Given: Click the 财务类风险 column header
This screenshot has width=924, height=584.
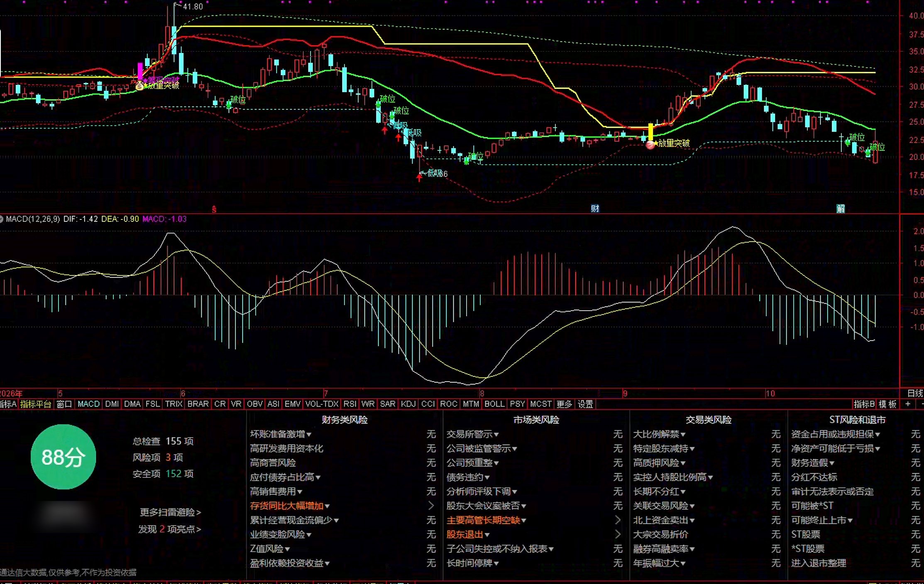Looking at the screenshot, I should 345,420.
